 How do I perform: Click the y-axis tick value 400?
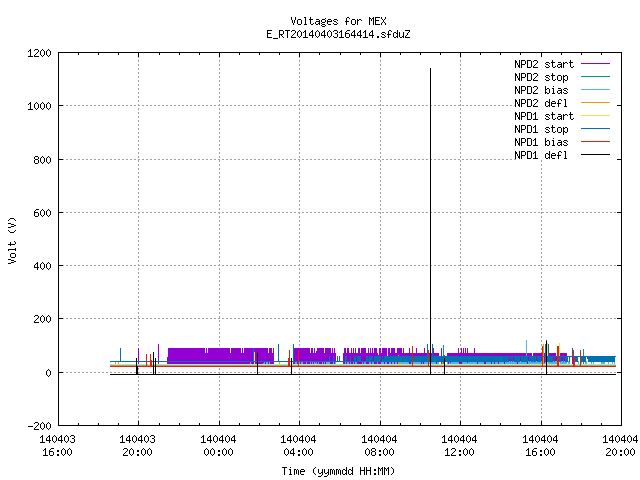pyautogui.click(x=42, y=266)
